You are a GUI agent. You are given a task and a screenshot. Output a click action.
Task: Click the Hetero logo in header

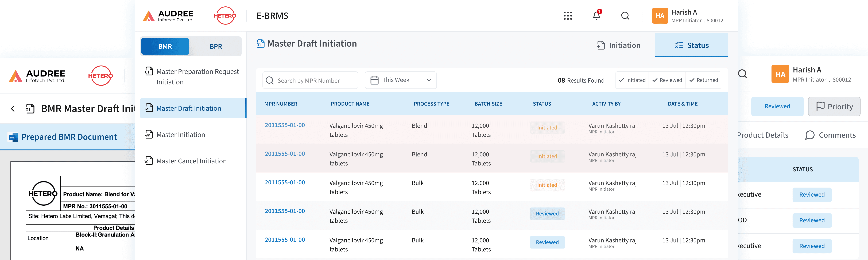pyautogui.click(x=225, y=16)
